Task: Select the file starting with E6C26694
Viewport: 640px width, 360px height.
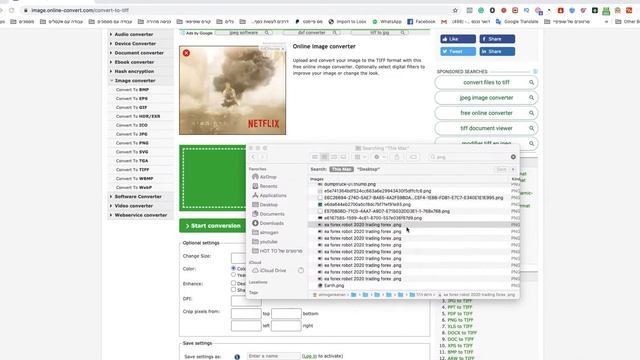Action: click(x=413, y=198)
